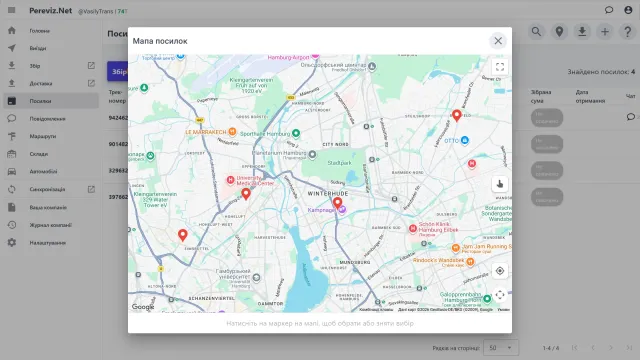Open the Google logo link on map
The image size is (640, 360).
[143, 307]
